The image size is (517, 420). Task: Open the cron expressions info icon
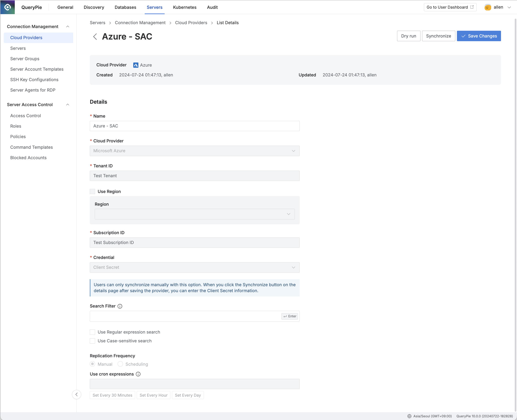coord(138,374)
